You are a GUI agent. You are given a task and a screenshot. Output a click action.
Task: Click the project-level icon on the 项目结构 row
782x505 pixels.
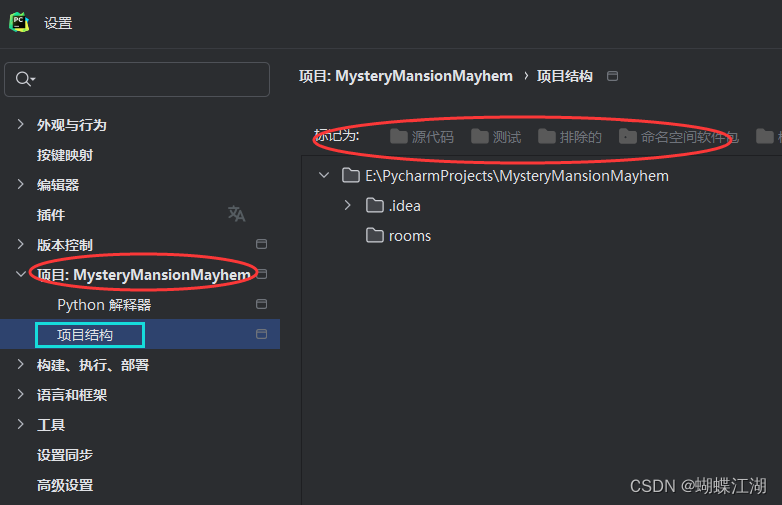tap(262, 334)
